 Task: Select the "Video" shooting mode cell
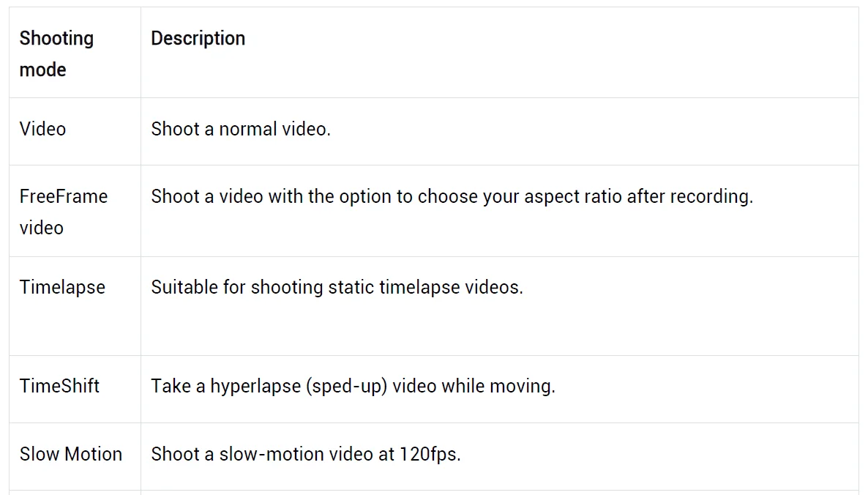(x=42, y=129)
